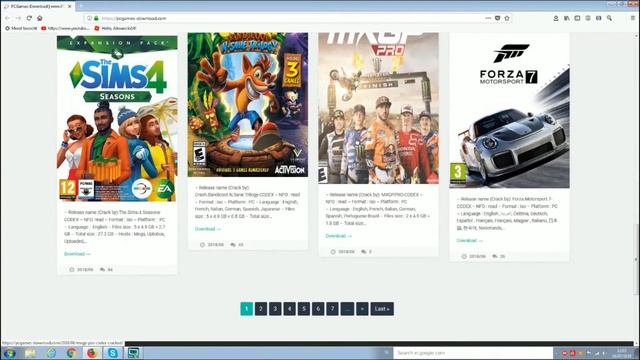Screen dimensions: 640x360
Task: Open the Library icon in the toolbar
Action: click(567, 18)
